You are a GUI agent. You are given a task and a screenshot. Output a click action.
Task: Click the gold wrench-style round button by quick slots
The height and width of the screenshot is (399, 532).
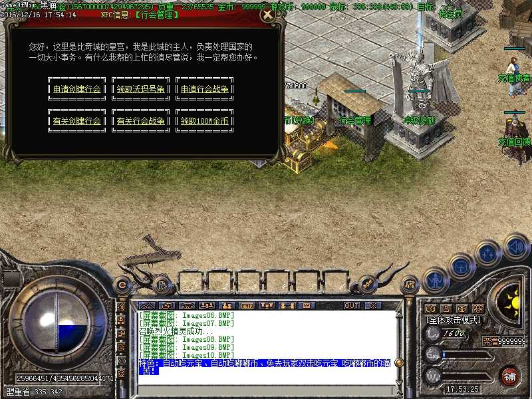[367, 285]
